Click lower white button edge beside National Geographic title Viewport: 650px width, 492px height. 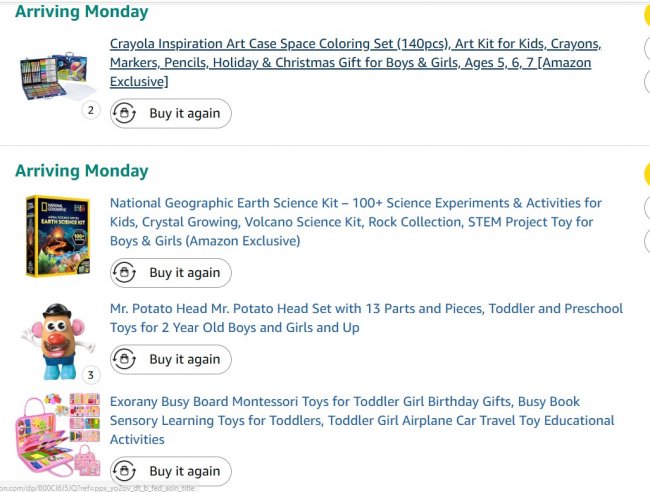646,241
